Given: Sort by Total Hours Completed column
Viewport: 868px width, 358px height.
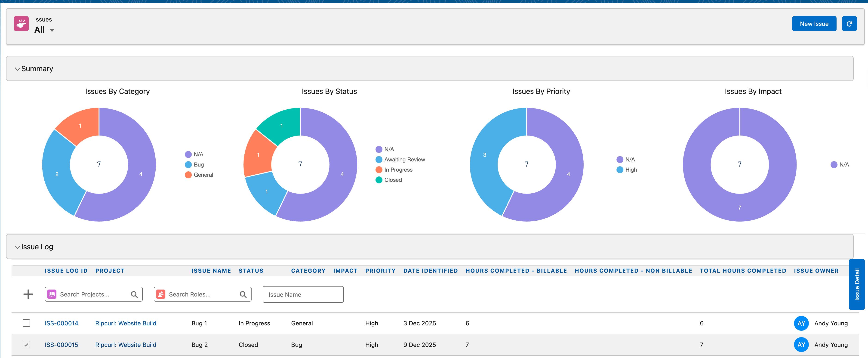Looking at the screenshot, I should click(x=743, y=271).
